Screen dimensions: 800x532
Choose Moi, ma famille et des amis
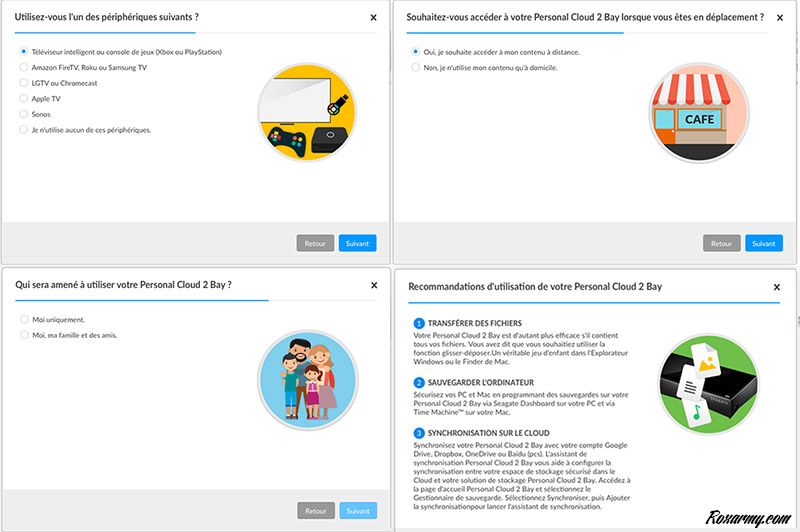[x=24, y=335]
